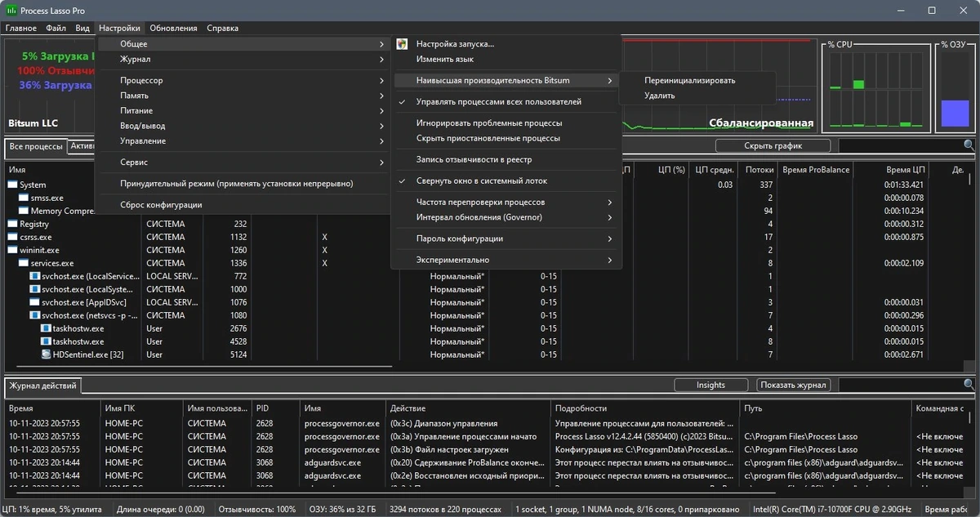The width and height of the screenshot is (980, 517).
Task: Click the services.exe process icon
Action: 24,263
